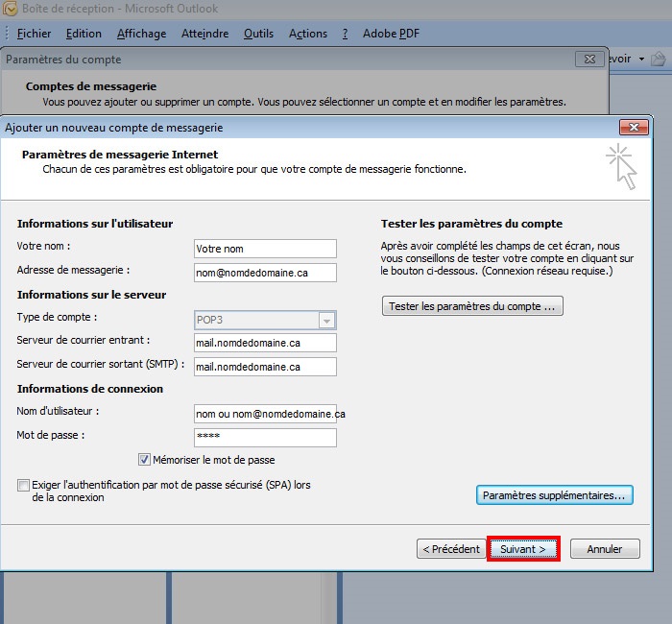Click the Serveur de courrier sortant field
The width and height of the screenshot is (672, 624).
pos(265,367)
